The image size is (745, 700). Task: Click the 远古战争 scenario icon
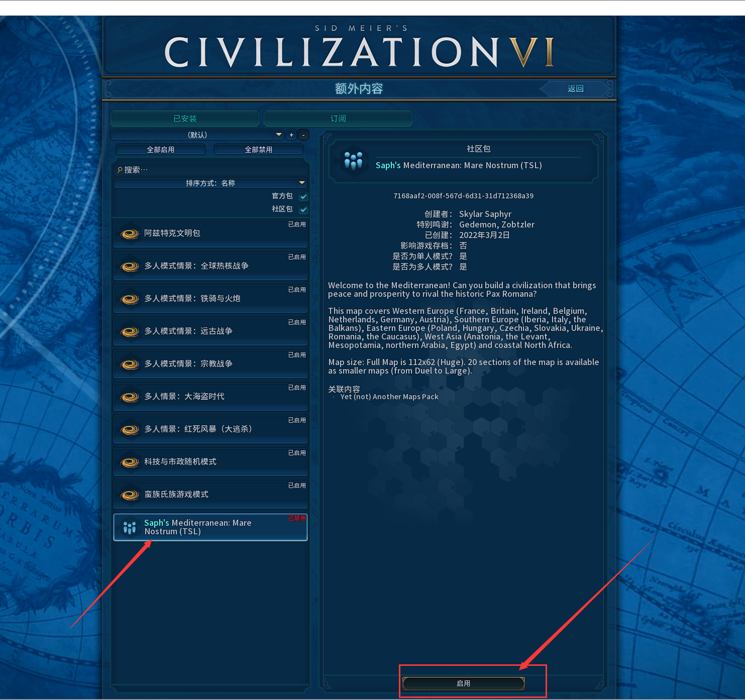[130, 331]
